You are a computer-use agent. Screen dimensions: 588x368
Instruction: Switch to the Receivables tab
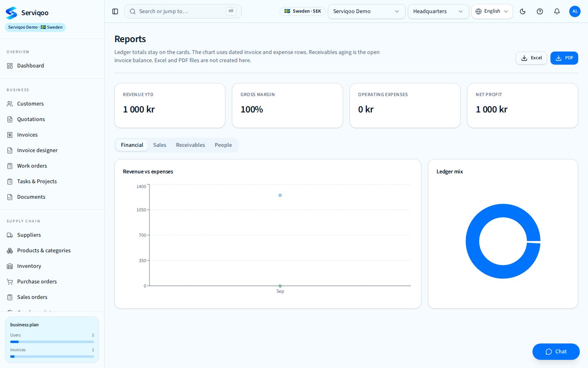coord(190,145)
